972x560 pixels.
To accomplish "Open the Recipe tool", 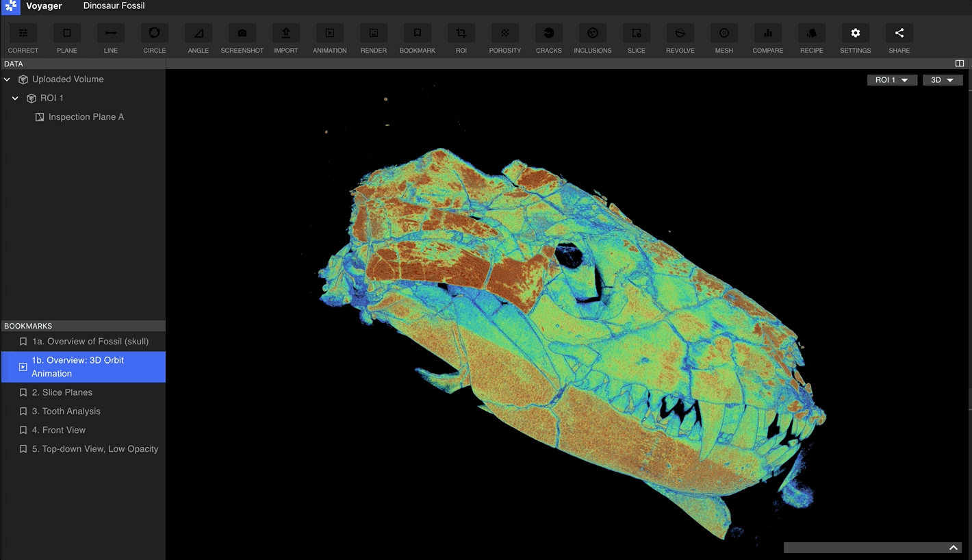I will [811, 33].
